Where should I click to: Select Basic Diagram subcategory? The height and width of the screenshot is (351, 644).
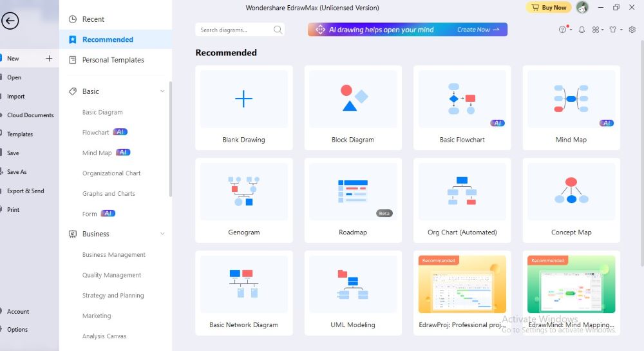[102, 112]
